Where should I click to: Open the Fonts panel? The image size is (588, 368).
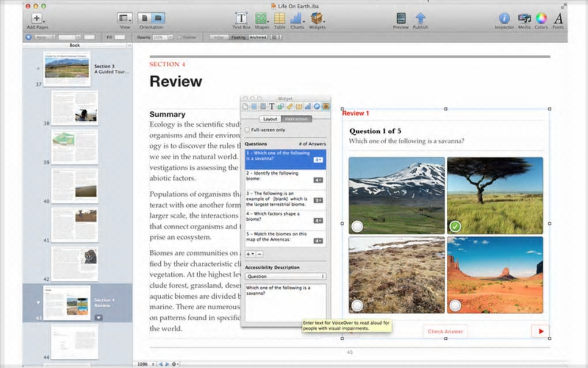558,18
